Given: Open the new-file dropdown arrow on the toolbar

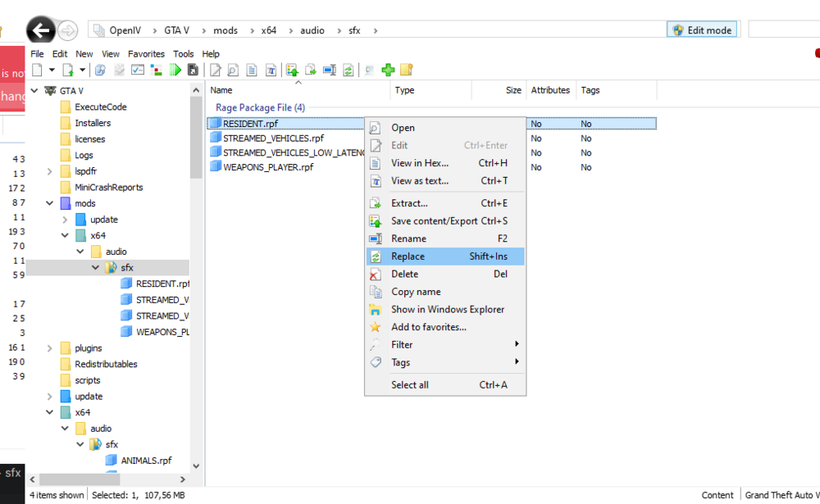Looking at the screenshot, I should click(x=51, y=70).
